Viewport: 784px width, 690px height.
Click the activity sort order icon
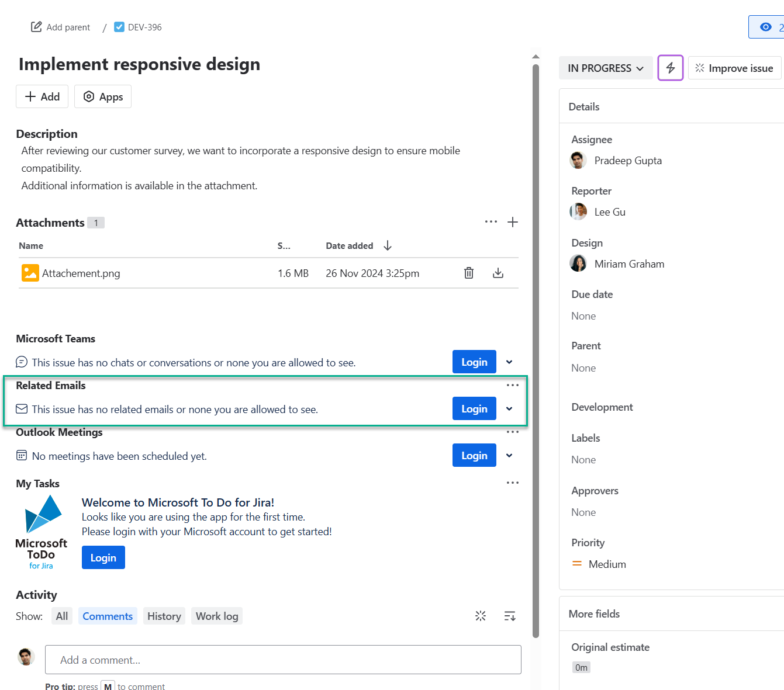pyautogui.click(x=509, y=616)
